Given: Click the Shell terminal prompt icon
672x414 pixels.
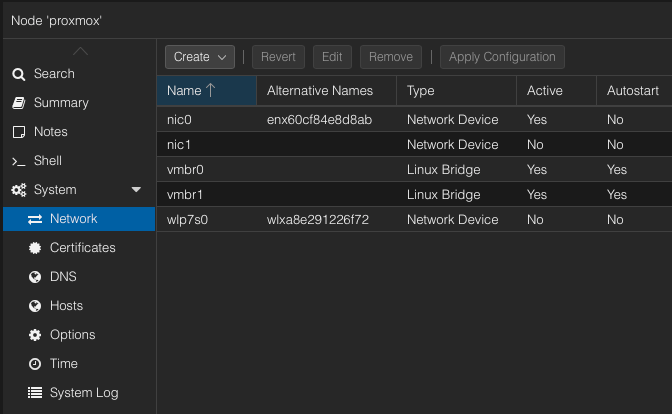Looking at the screenshot, I should 18,161.
